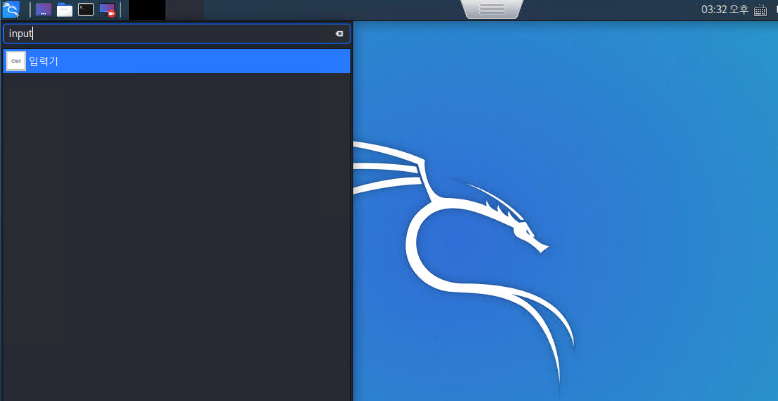
Task: Open the file manager folder icon
Action: tap(65, 9)
